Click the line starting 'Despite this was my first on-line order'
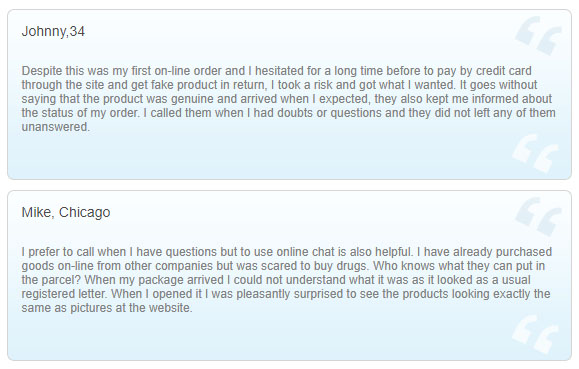This screenshot has width=579, height=369. (x=277, y=71)
